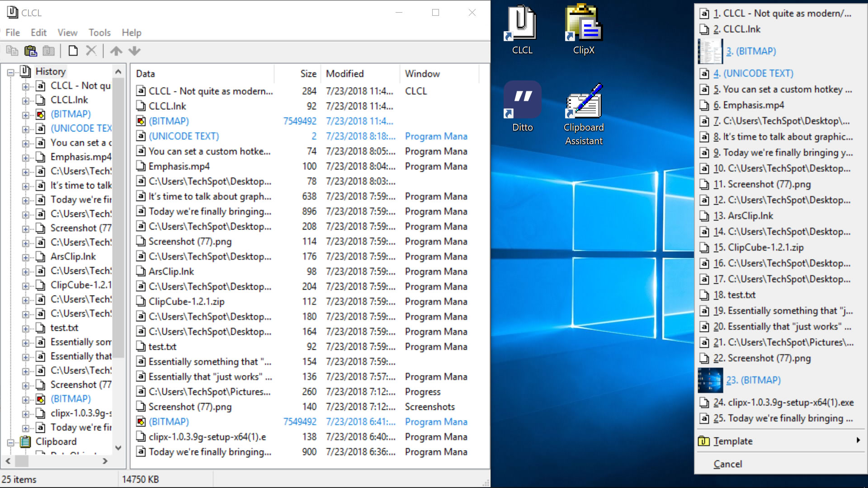Open the Ditto desktop shortcut
The height and width of the screenshot is (488, 868).
click(x=522, y=107)
